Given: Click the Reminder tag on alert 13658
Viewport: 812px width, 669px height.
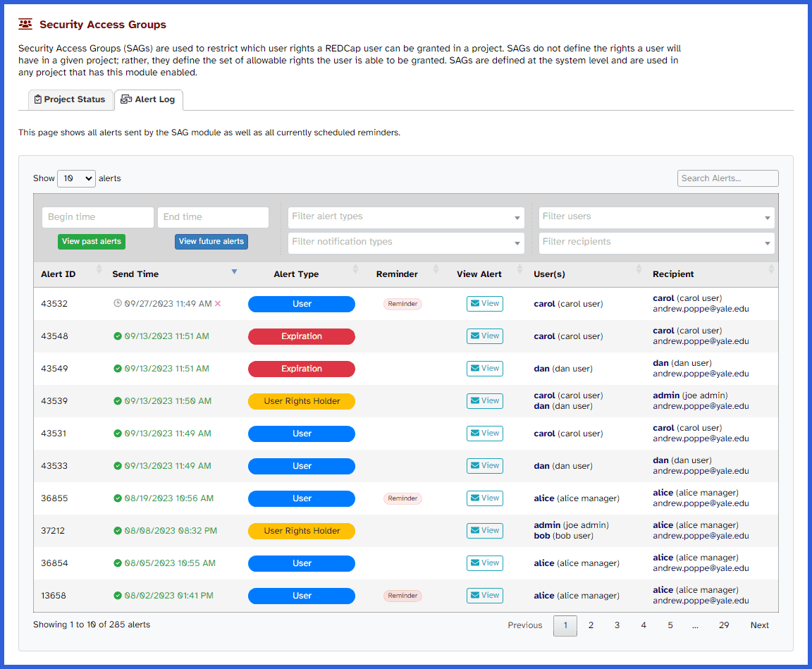Looking at the screenshot, I should tap(402, 596).
